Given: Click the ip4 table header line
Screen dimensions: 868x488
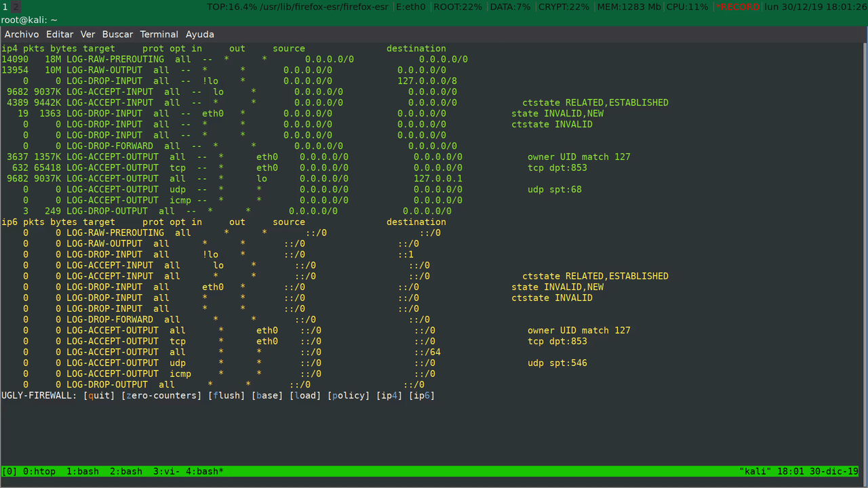Looking at the screenshot, I should 224,48.
